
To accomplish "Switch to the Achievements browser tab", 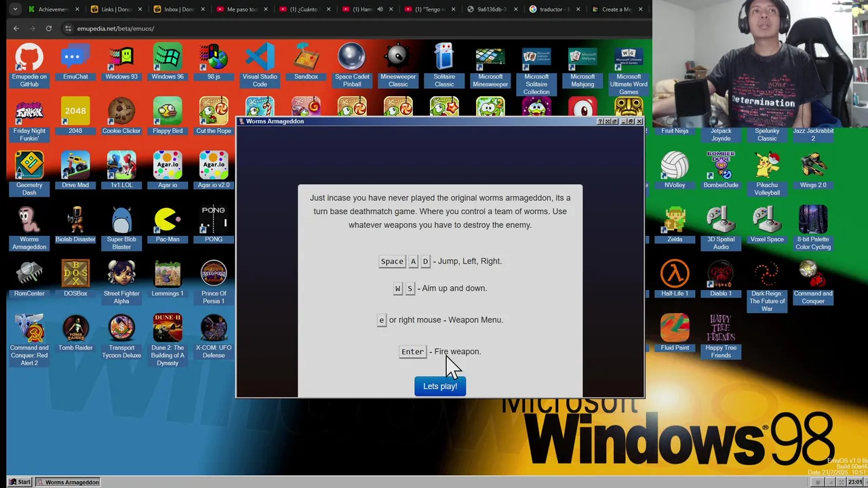I will [54, 9].
